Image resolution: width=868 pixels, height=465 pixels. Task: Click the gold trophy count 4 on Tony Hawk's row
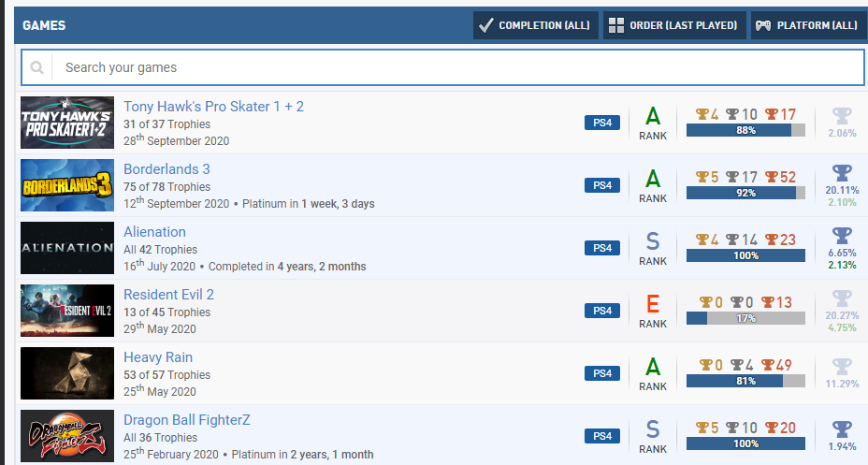pos(707,114)
